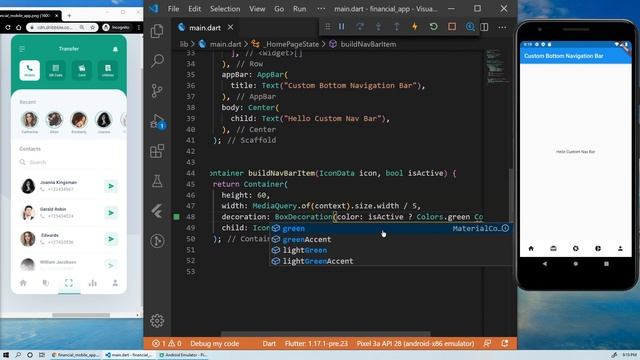Open the Flutter sidebar icon
640x360 pixels.
click(157, 211)
